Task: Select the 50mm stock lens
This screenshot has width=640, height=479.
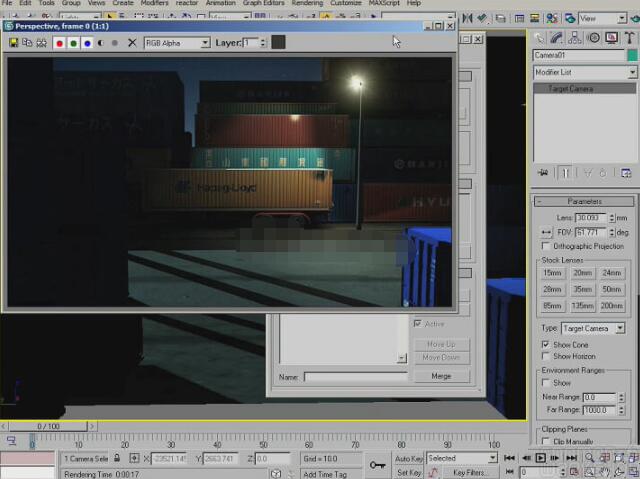Action: point(611,289)
